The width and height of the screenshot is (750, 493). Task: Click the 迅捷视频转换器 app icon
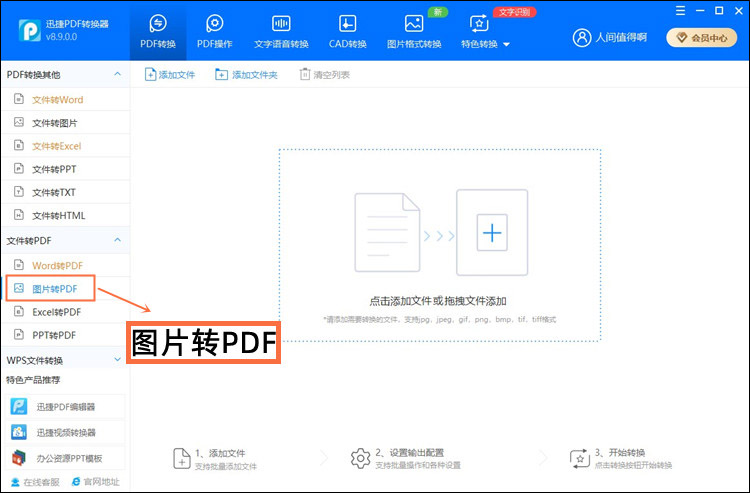(19, 432)
